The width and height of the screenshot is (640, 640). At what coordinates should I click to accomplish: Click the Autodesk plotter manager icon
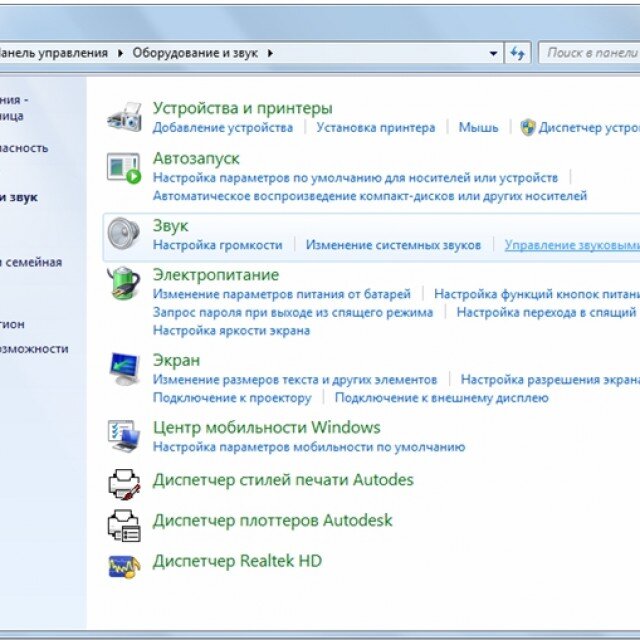pos(124,526)
